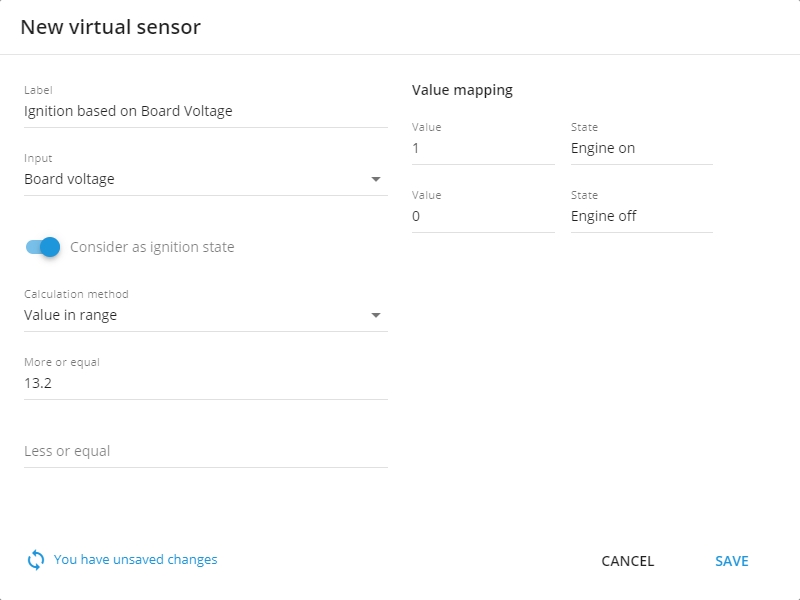
Task: Expand the Input dropdown arrow
Action: [x=376, y=180]
